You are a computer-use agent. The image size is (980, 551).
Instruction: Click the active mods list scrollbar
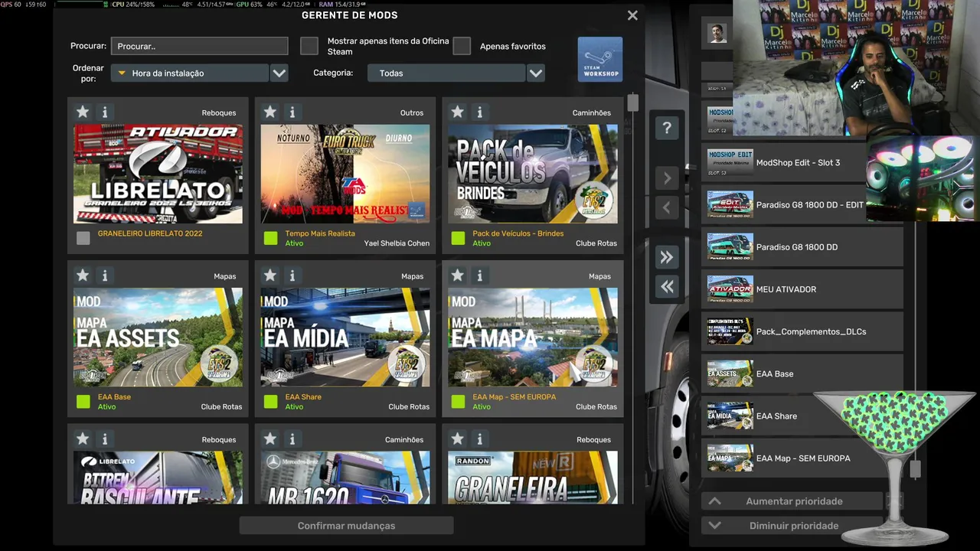(914, 469)
